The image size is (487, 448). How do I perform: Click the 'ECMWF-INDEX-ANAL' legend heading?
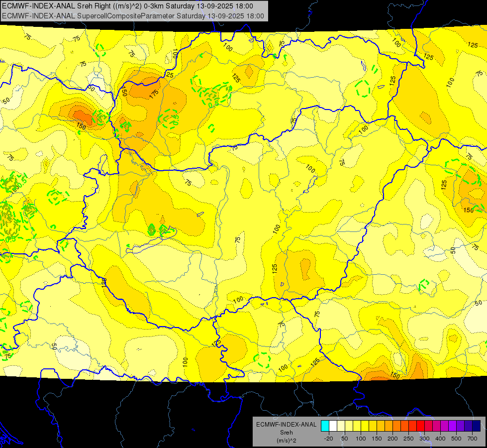tap(287, 425)
